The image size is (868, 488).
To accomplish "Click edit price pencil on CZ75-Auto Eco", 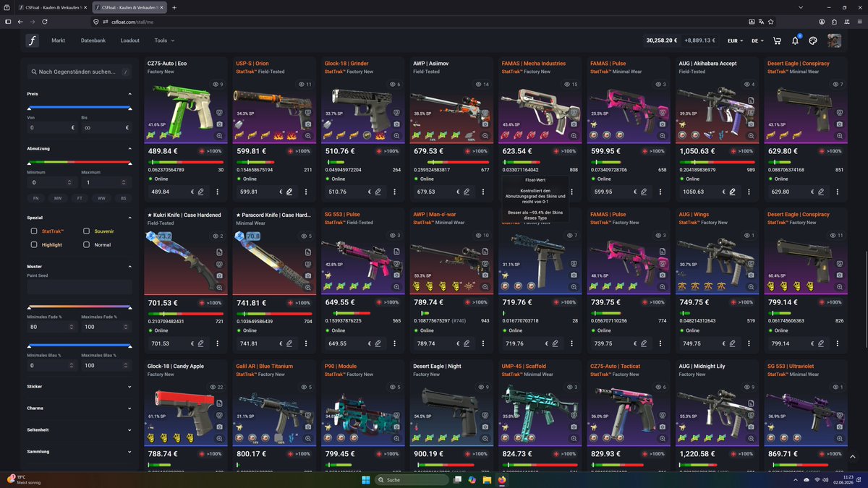I will (x=200, y=192).
